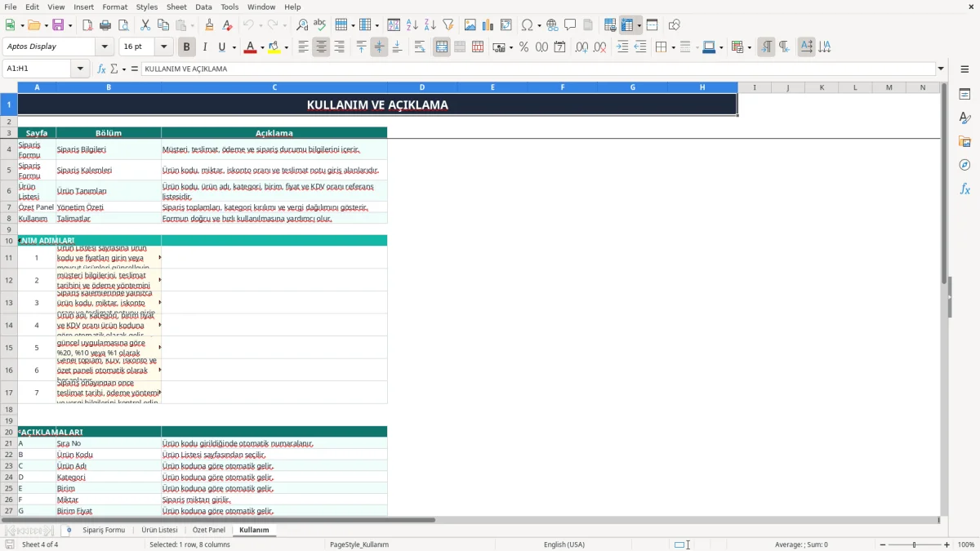Image resolution: width=980 pixels, height=551 pixels.
Task: Toggle Align Left
Action: coord(303,47)
